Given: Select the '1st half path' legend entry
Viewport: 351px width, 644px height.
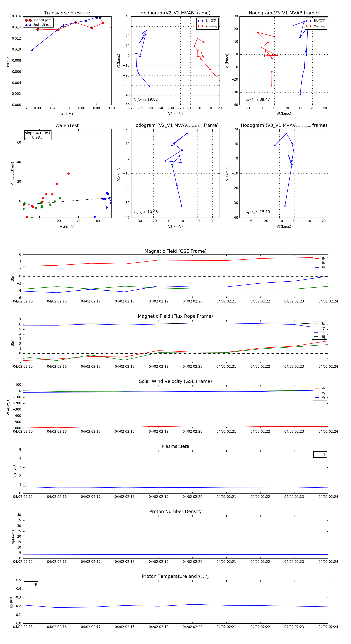Looking at the screenshot, I should coord(38,20).
